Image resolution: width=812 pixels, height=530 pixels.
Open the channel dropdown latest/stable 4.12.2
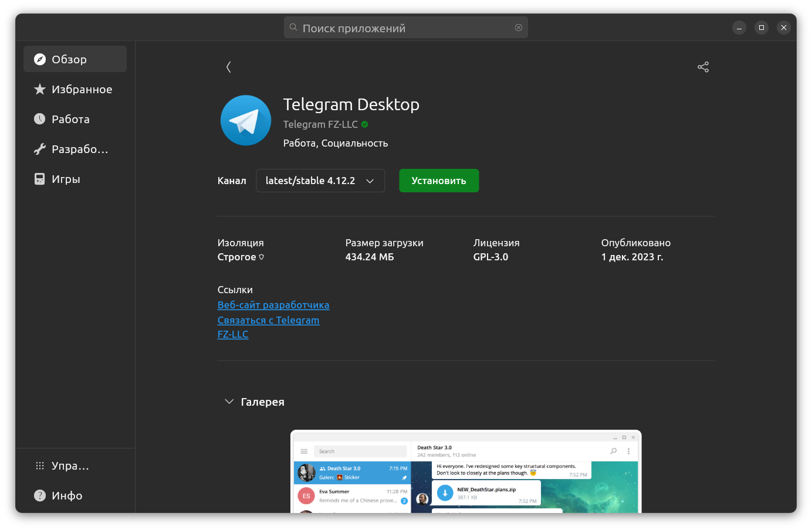click(x=320, y=181)
